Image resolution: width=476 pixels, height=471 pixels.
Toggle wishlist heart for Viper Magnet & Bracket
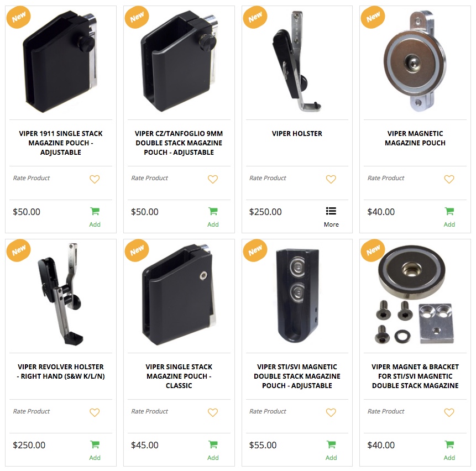click(x=449, y=412)
